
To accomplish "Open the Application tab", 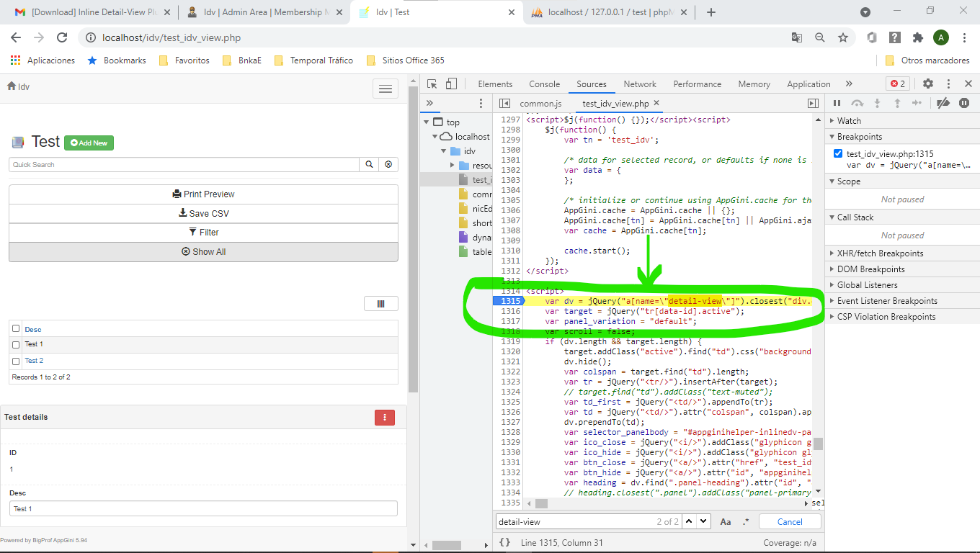I will (808, 84).
